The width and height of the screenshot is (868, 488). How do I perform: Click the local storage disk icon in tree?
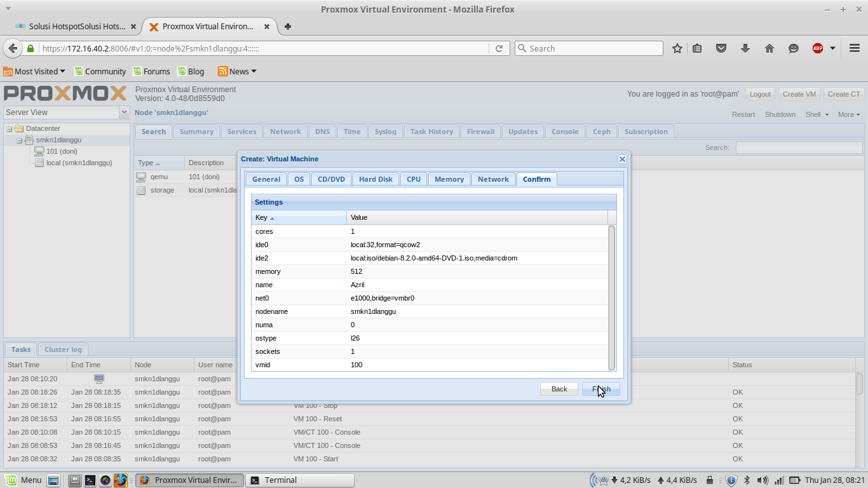point(39,163)
